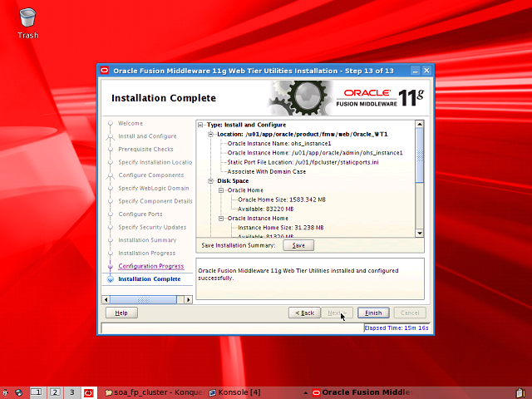
Task: Click the steps panel horizontal scrollbar thumb
Action: tap(143, 299)
